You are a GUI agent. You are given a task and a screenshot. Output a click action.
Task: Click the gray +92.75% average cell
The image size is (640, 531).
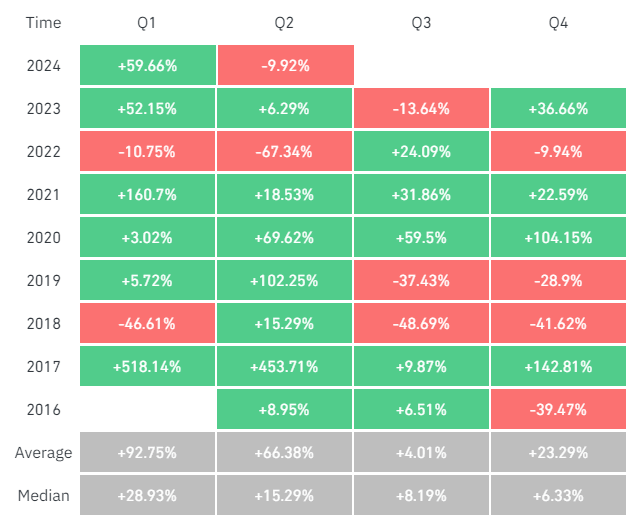[147, 452]
